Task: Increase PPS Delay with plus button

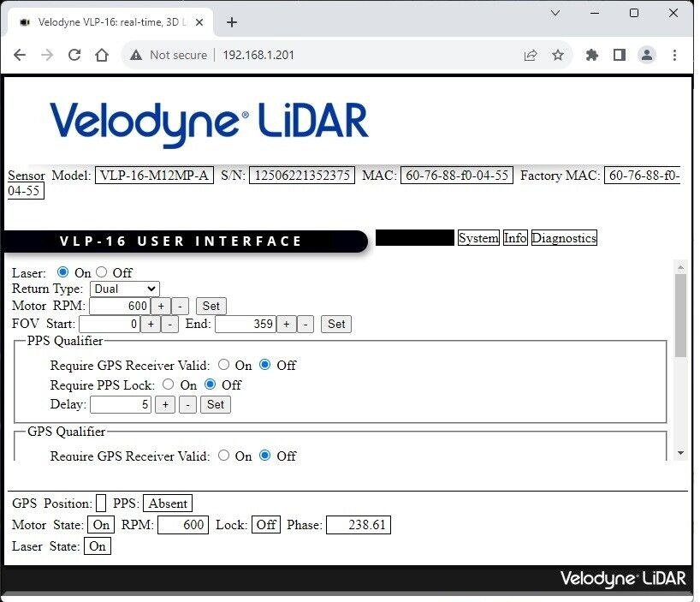Action: click(165, 404)
